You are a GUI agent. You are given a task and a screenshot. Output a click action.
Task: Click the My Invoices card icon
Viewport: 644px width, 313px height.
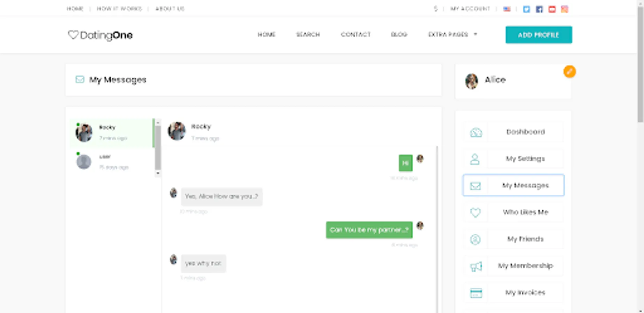(476, 293)
